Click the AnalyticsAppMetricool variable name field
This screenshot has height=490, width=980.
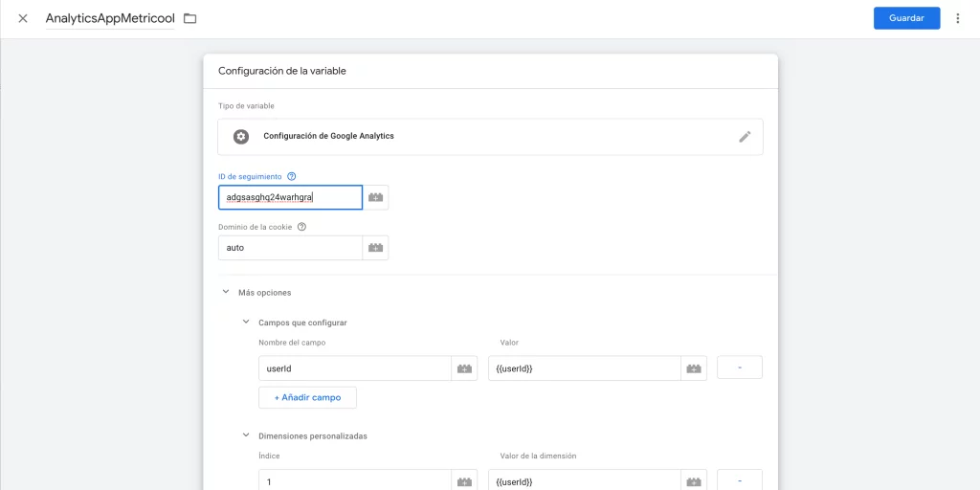110,19
